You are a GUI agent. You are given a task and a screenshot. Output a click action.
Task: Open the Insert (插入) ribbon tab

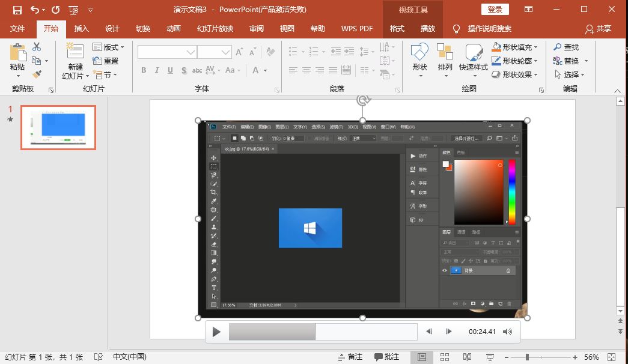pos(81,29)
